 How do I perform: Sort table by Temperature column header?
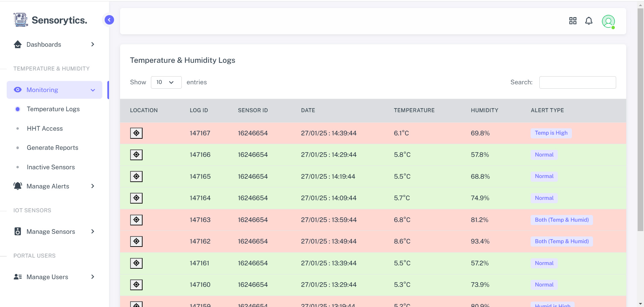click(x=414, y=111)
